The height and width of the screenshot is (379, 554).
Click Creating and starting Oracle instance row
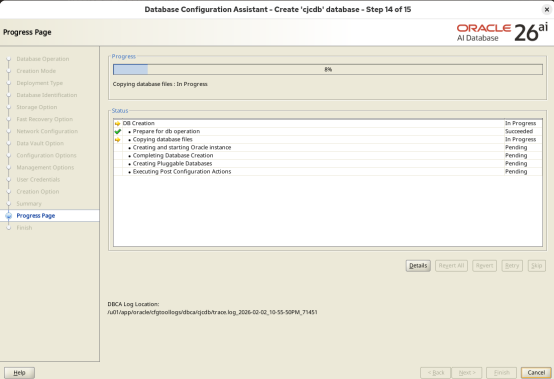pyautogui.click(x=328, y=147)
